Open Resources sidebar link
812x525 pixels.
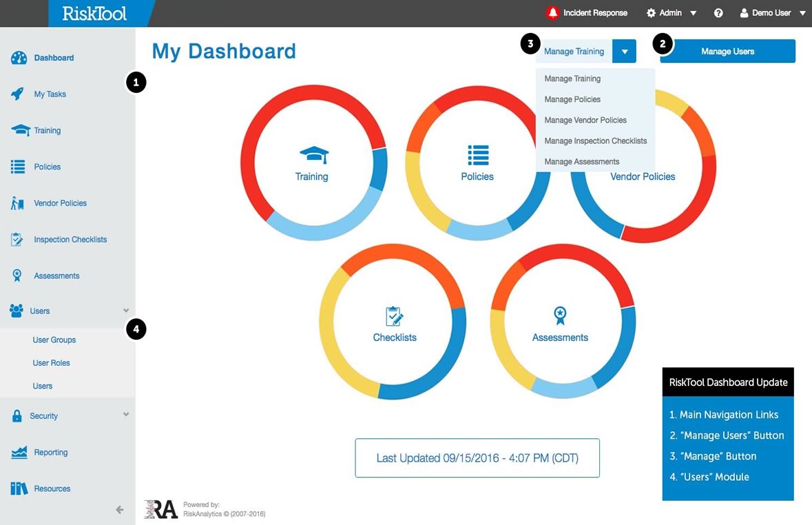click(52, 488)
